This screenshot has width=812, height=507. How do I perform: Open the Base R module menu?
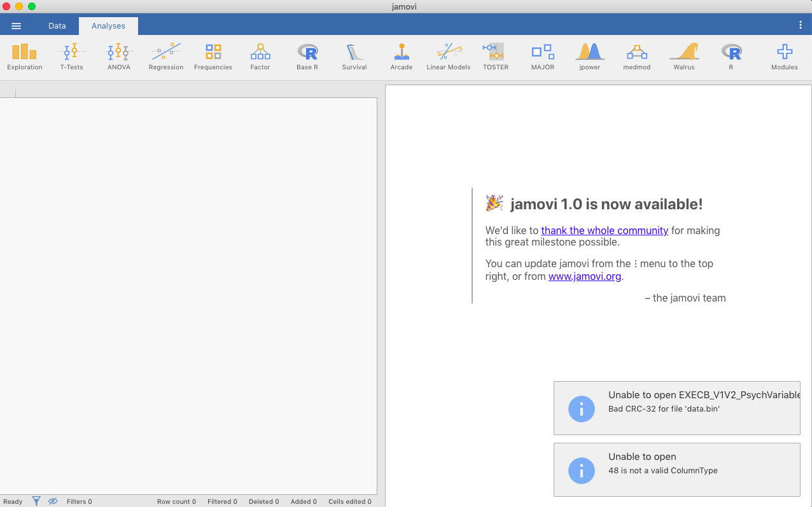[307, 57]
